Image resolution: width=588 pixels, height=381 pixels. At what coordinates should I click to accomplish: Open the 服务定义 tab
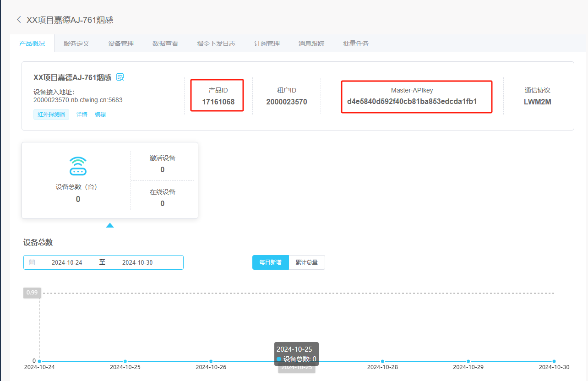point(76,44)
